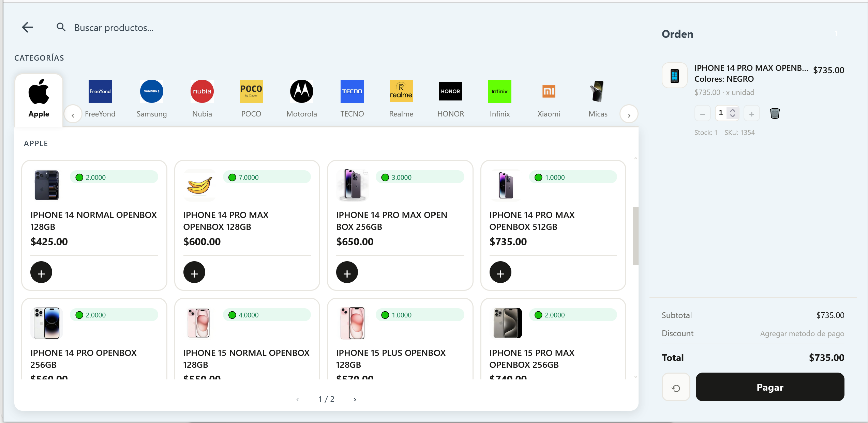Add iPhone 14 Pro Max Openbox 128GB
This screenshot has width=868, height=423.
[x=194, y=272]
